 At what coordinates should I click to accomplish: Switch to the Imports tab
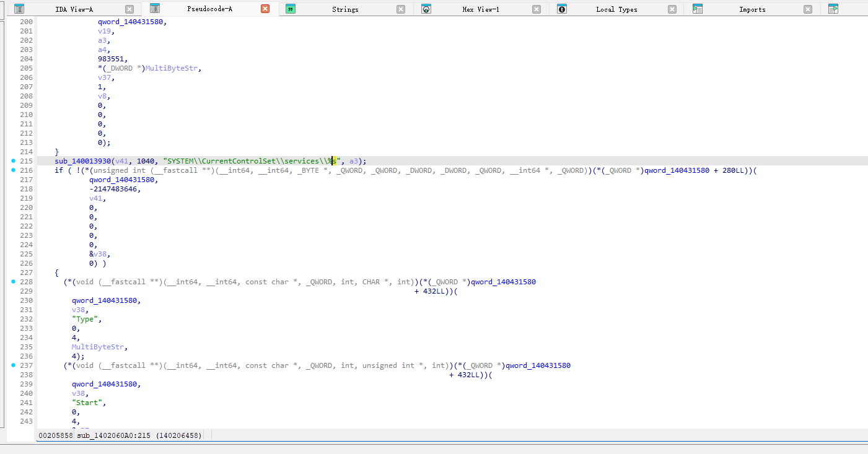click(752, 9)
